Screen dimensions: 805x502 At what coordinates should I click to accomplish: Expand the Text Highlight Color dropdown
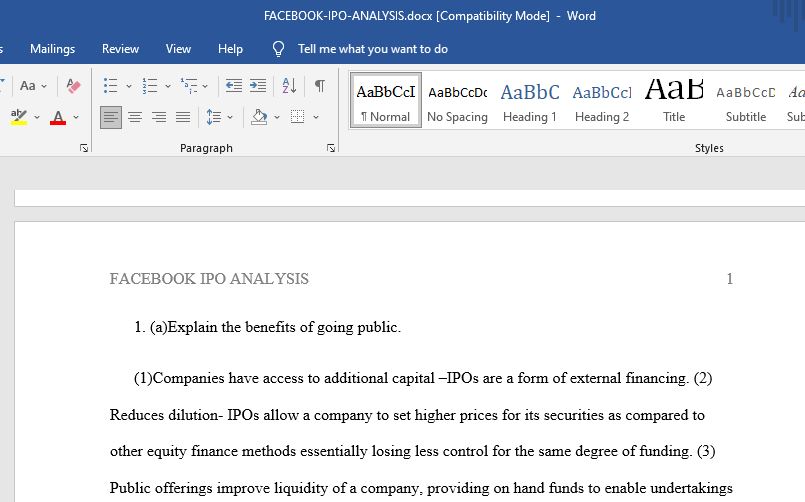(x=36, y=118)
